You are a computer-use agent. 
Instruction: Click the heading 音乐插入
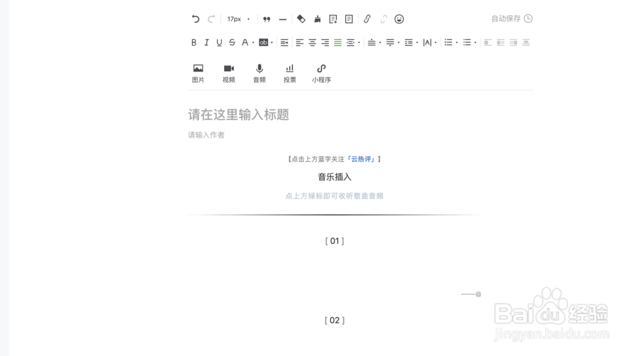(x=334, y=177)
